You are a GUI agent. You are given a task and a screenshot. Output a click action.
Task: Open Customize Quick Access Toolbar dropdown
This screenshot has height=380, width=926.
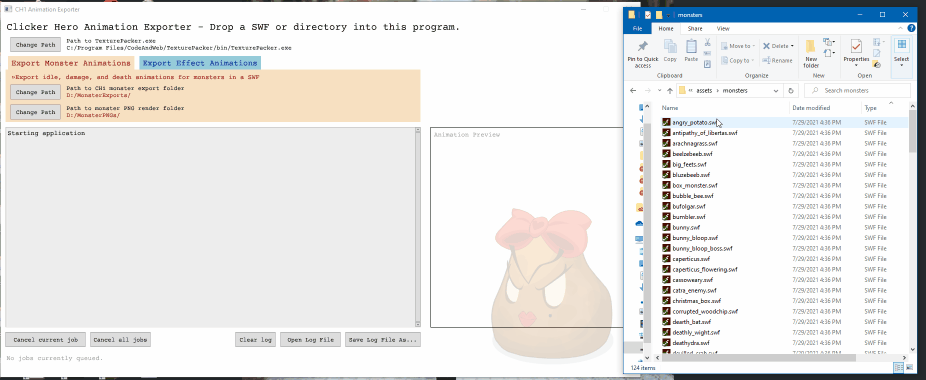[x=669, y=15]
